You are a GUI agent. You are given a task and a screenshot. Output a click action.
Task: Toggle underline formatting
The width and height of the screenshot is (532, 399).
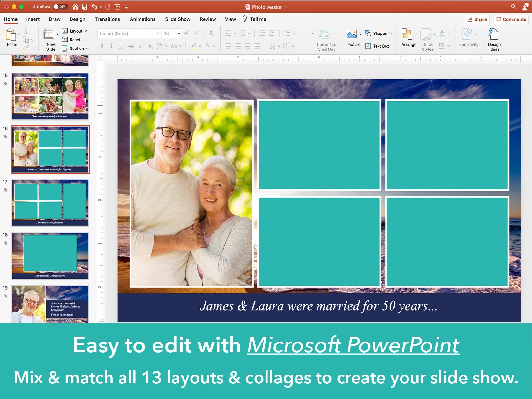tap(121, 46)
